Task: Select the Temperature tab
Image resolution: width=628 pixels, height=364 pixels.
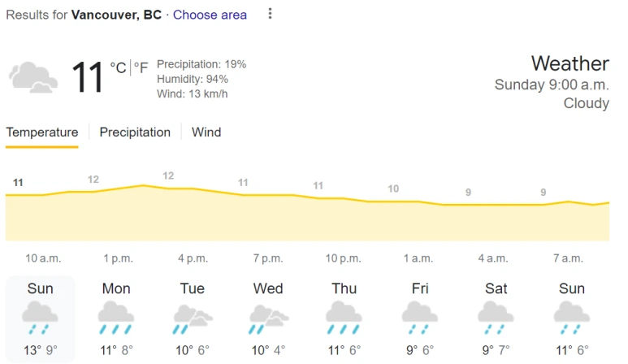Action: (42, 132)
